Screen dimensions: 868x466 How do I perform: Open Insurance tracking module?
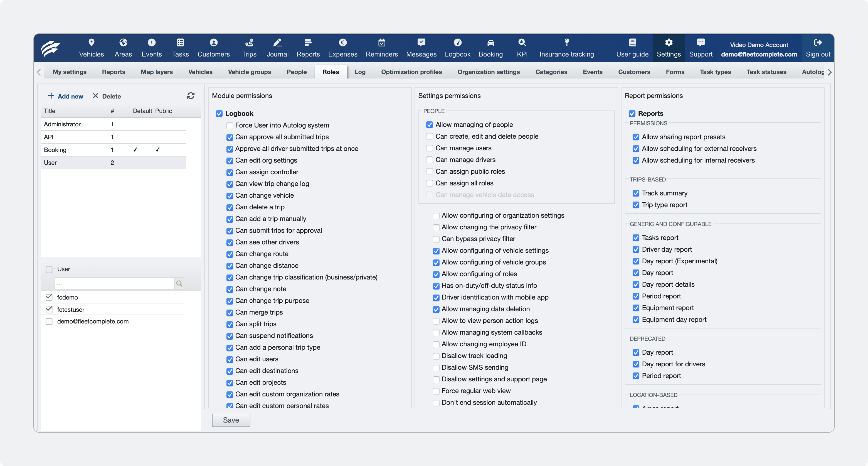[x=566, y=48]
